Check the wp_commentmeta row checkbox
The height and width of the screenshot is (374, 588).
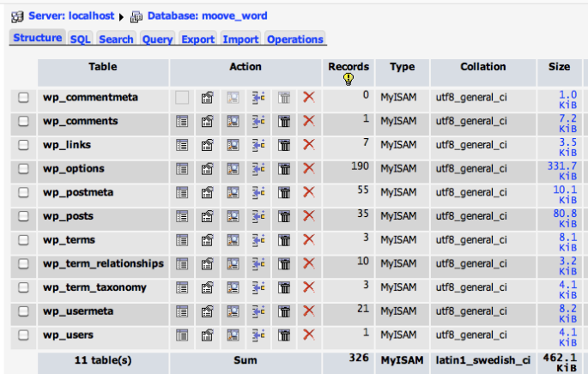[23, 98]
